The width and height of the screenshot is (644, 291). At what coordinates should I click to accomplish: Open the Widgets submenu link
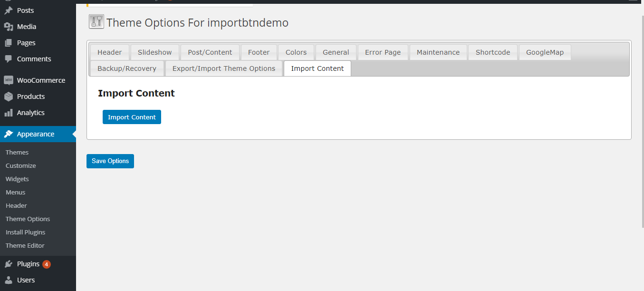17,179
